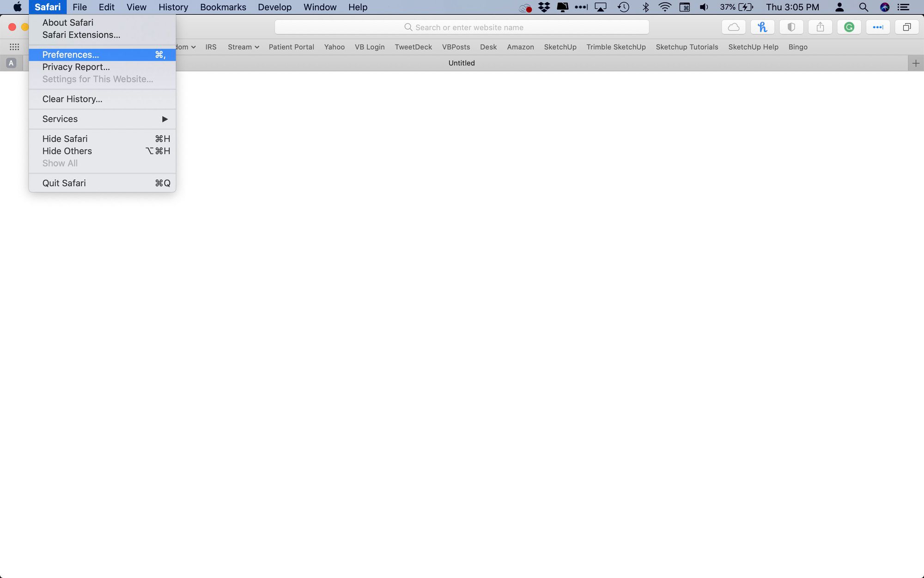Select the Grammarly extension icon
Viewport: 924px width, 578px height.
850,27
